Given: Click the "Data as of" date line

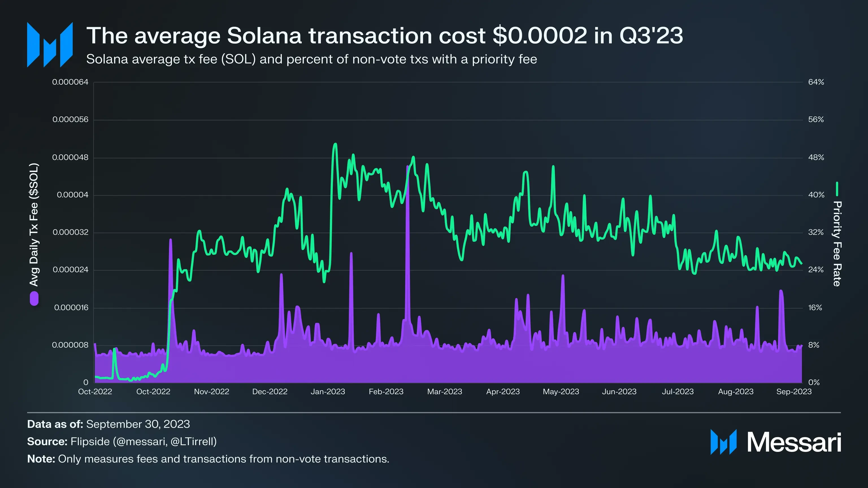Looking at the screenshot, I should click(108, 424).
